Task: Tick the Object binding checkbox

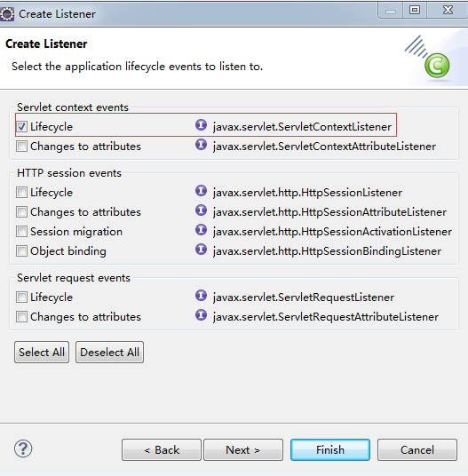Action: (x=21, y=251)
